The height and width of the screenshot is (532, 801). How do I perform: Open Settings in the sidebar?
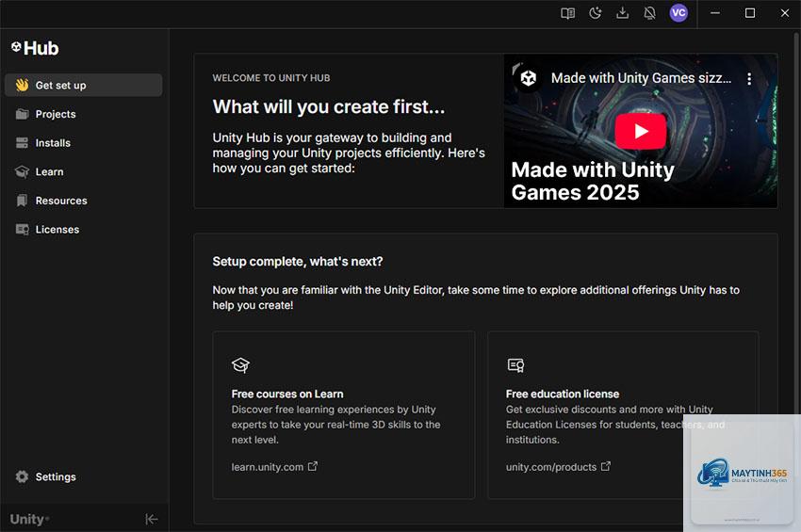(x=83, y=476)
